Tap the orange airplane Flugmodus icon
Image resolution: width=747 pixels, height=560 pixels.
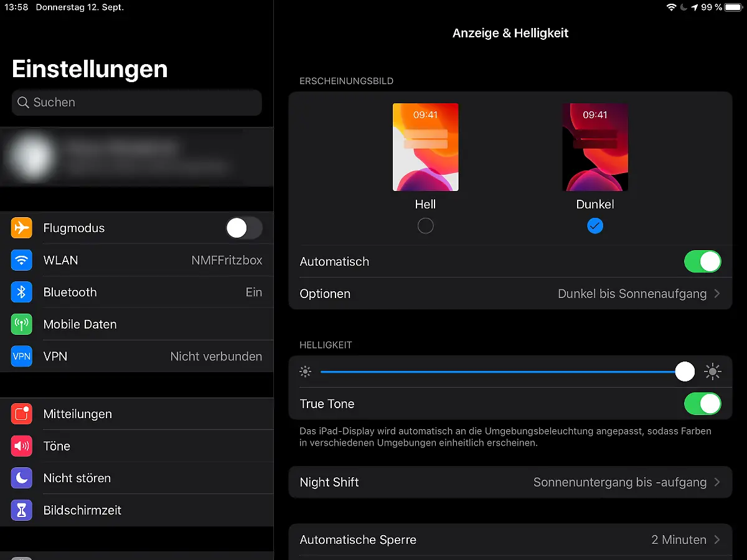pyautogui.click(x=22, y=228)
